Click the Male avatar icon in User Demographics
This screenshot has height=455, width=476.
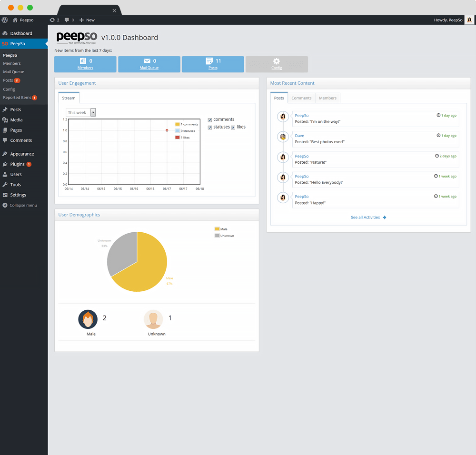click(x=88, y=319)
